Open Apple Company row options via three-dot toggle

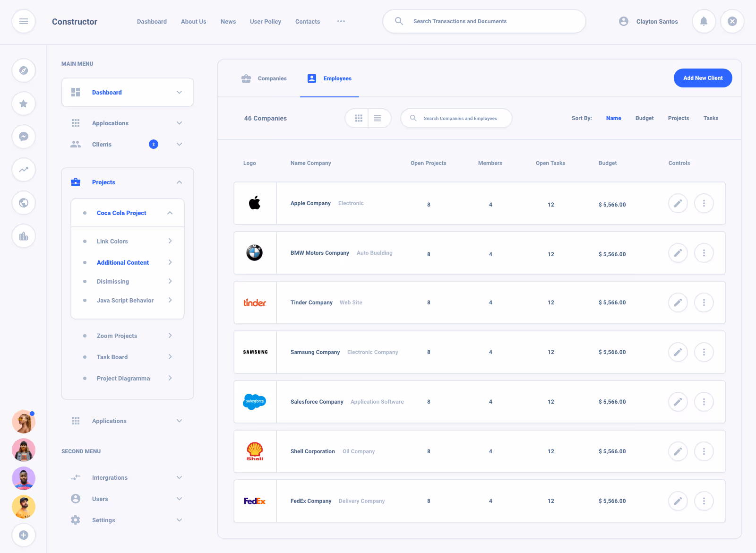704,203
